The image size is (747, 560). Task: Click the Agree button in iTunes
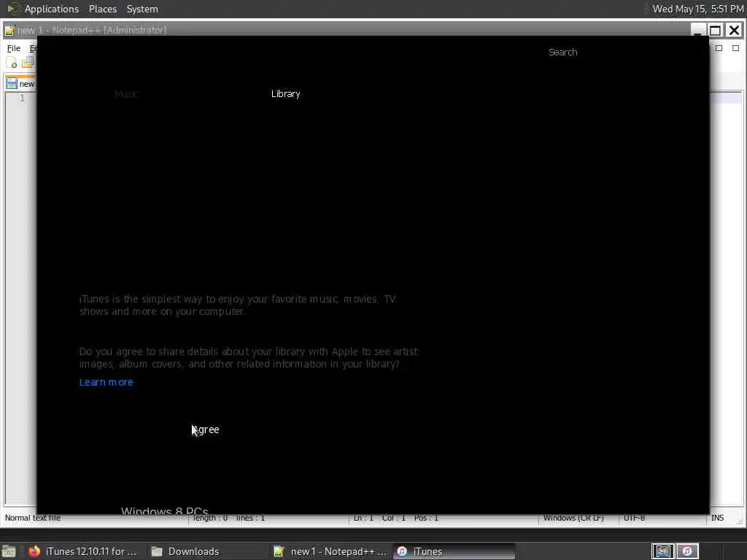tap(205, 429)
